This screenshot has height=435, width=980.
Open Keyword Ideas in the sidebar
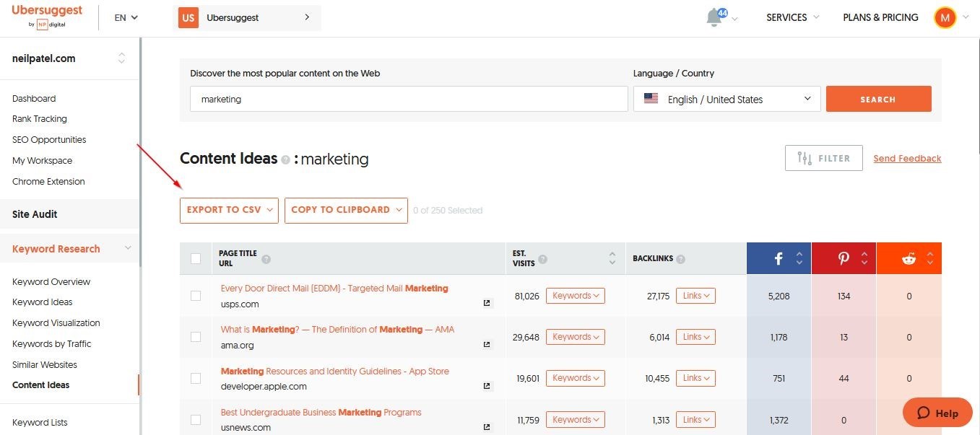(x=43, y=302)
